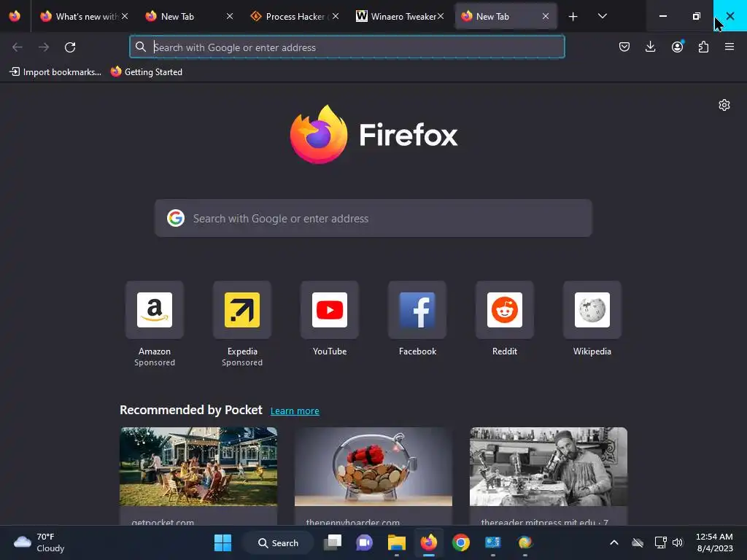Open the piggy bank Pocket story
Screen dimensions: 747x560
click(x=373, y=476)
